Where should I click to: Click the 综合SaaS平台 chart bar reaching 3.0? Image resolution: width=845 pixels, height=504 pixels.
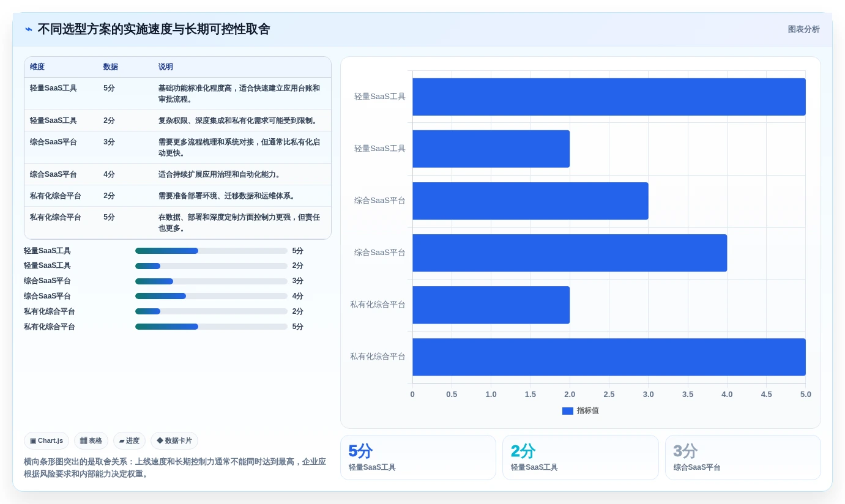pyautogui.click(x=530, y=201)
